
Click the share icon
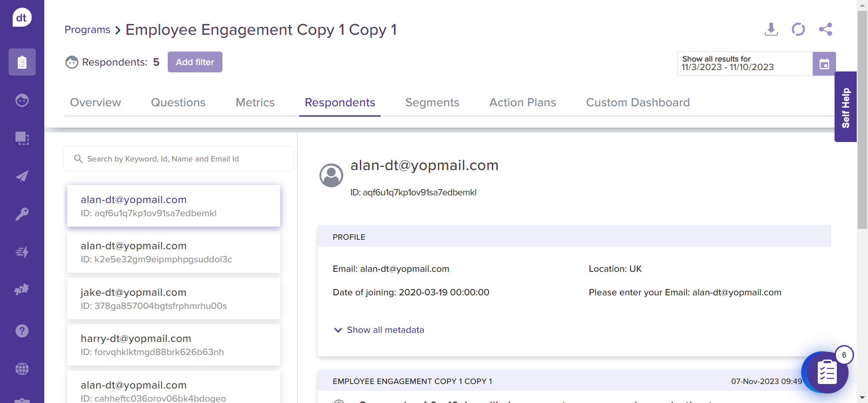(x=825, y=29)
